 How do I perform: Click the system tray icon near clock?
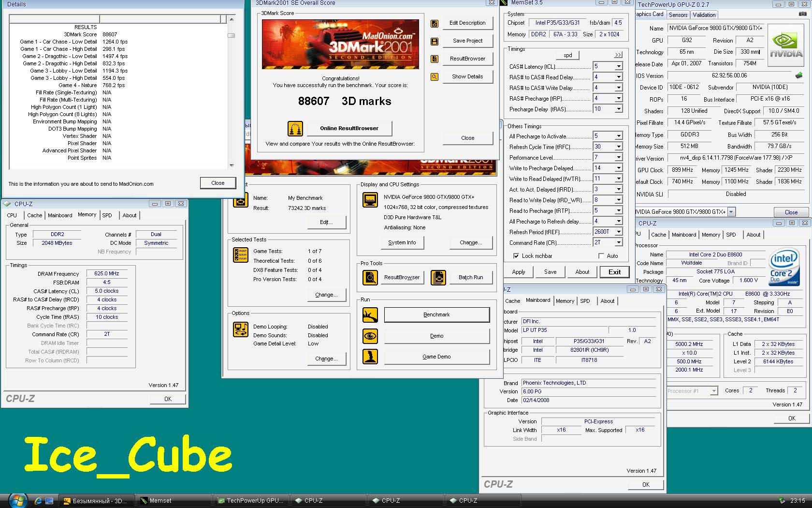pyautogui.click(x=782, y=501)
